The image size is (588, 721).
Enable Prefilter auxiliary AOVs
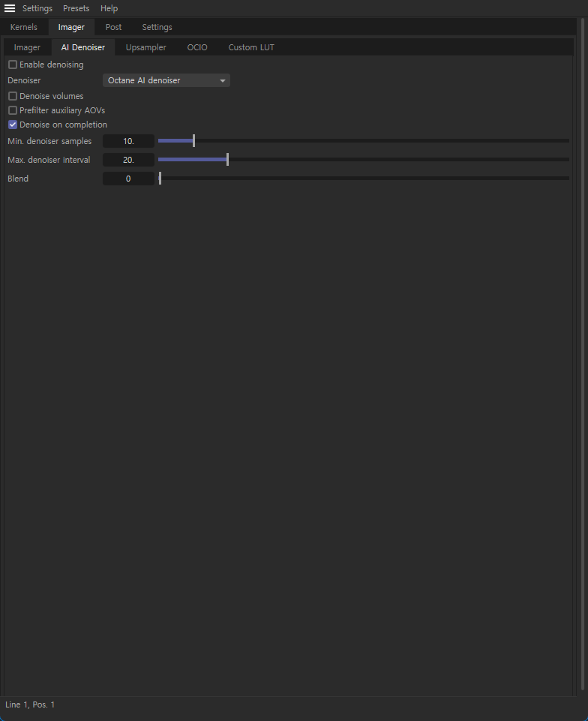13,110
